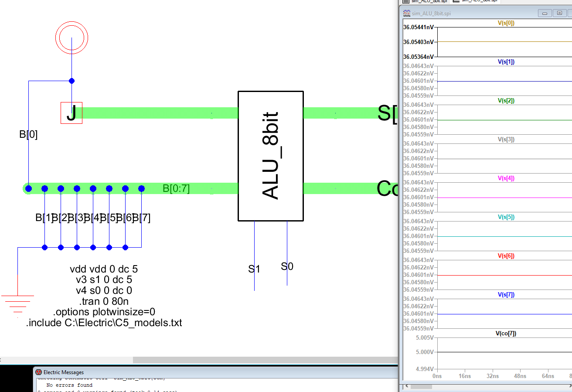This screenshot has height=392, width=572.
Task: Click the V(s[4]) magenta trace label
Action: coord(506,178)
